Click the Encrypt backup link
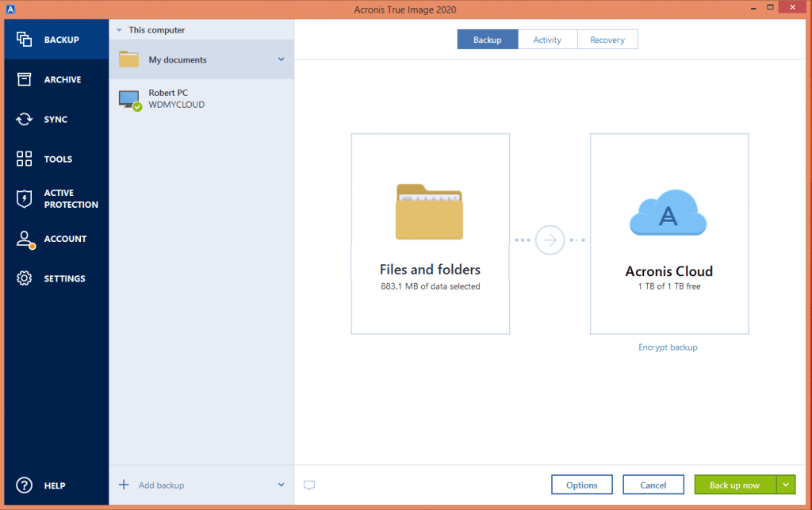 click(668, 347)
